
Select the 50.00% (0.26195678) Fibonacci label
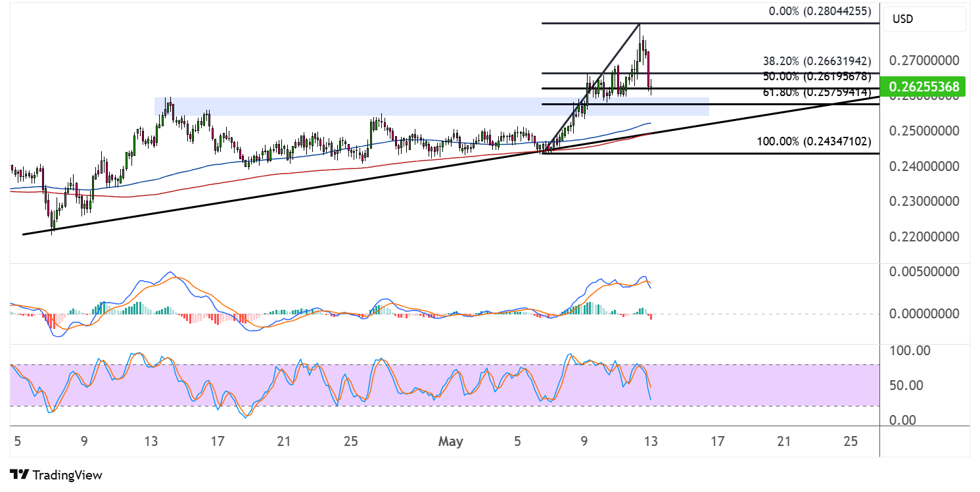817,76
